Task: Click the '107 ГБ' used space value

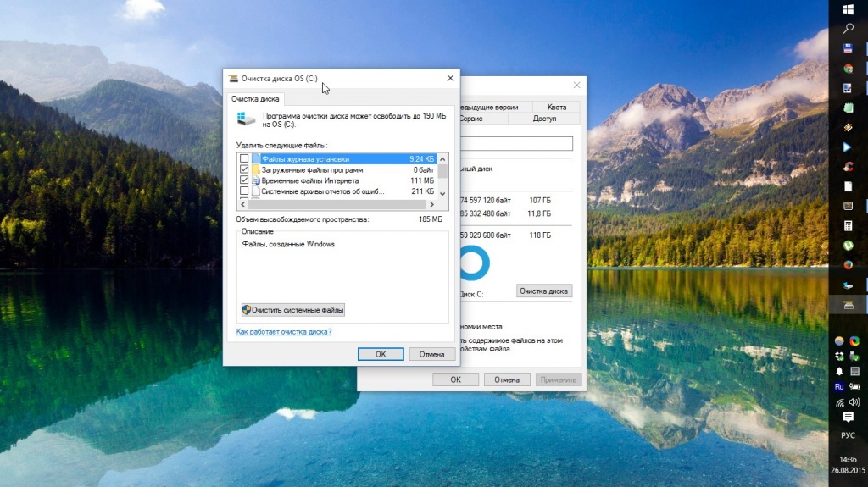Action: coord(540,201)
